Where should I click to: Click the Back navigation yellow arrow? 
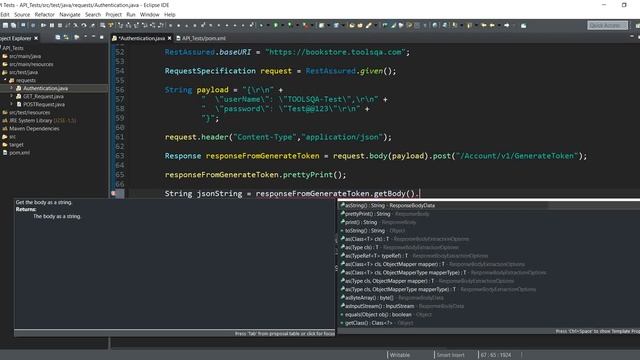[x=492, y=25]
